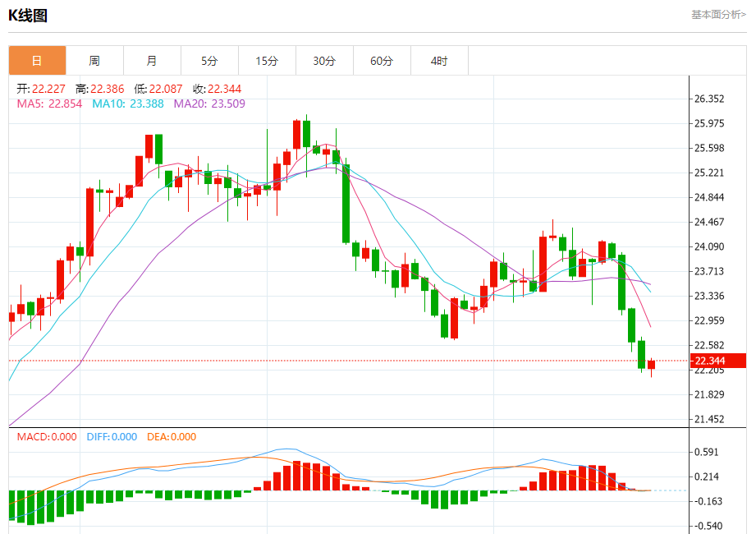Click the 26.352 price axis label
756x534 pixels.
708,99
